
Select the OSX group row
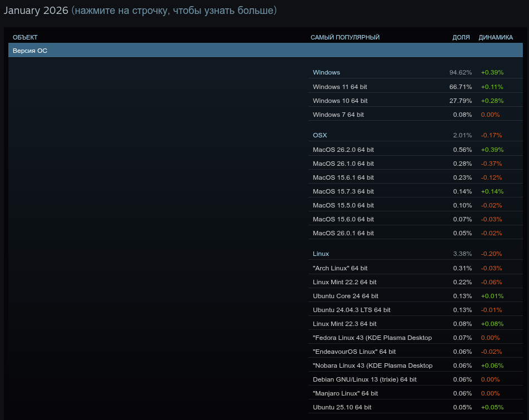click(x=415, y=135)
